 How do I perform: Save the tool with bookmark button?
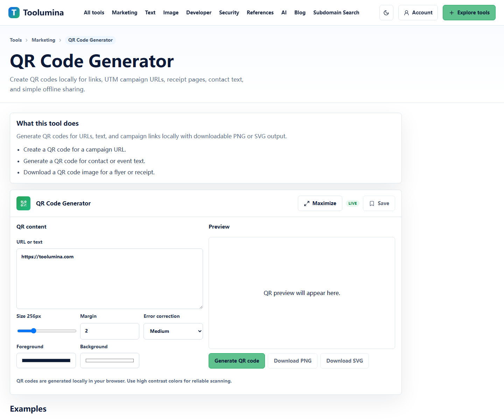pos(379,203)
